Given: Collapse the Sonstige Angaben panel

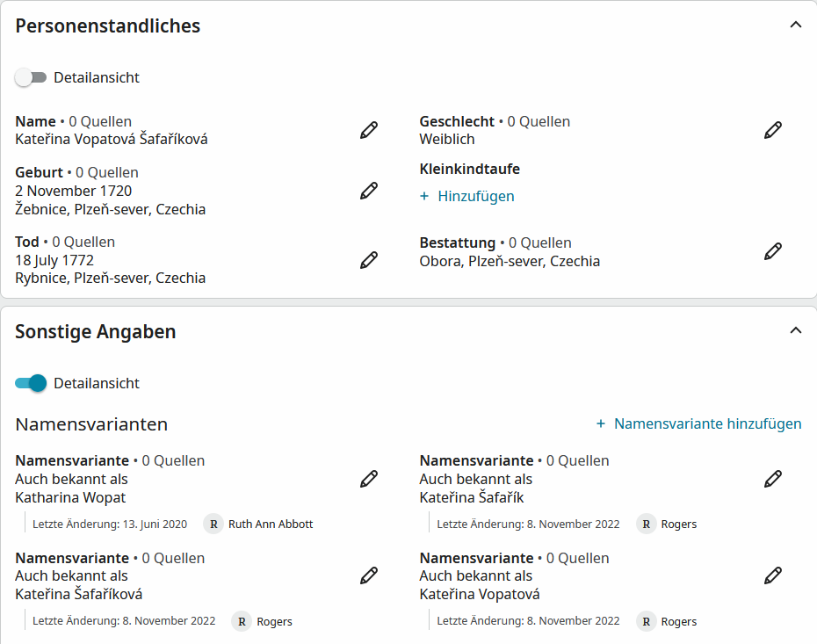Looking at the screenshot, I should coord(796,331).
